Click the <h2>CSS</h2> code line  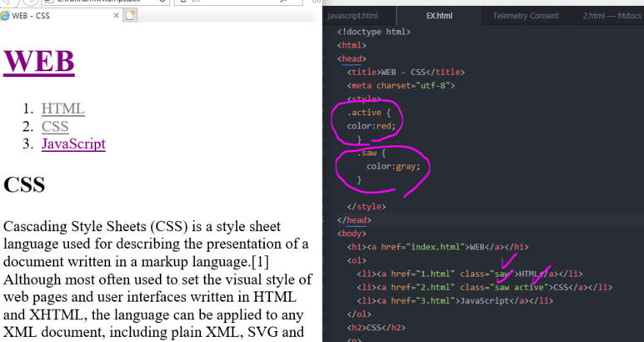(x=377, y=328)
